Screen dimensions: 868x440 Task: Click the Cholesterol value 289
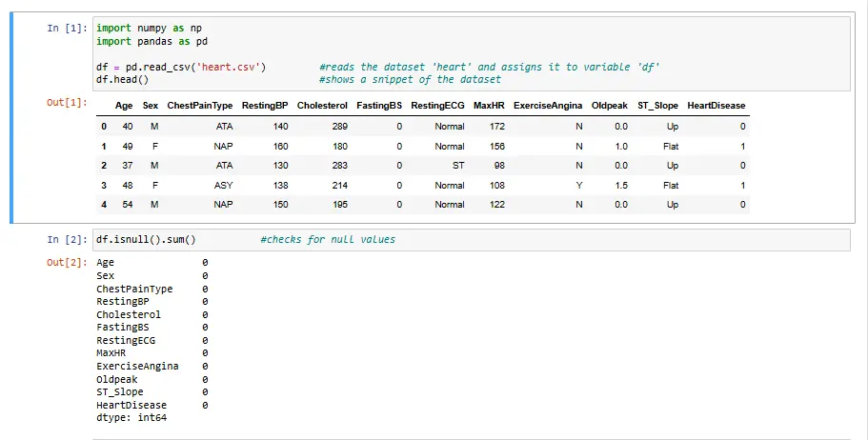click(340, 127)
